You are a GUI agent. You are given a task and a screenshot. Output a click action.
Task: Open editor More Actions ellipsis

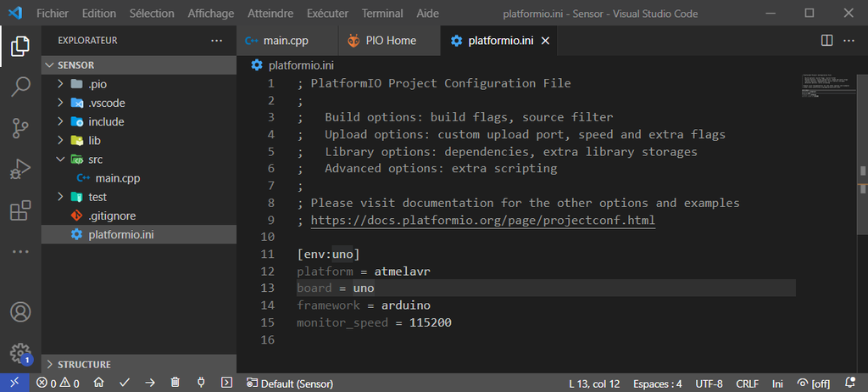tap(849, 41)
